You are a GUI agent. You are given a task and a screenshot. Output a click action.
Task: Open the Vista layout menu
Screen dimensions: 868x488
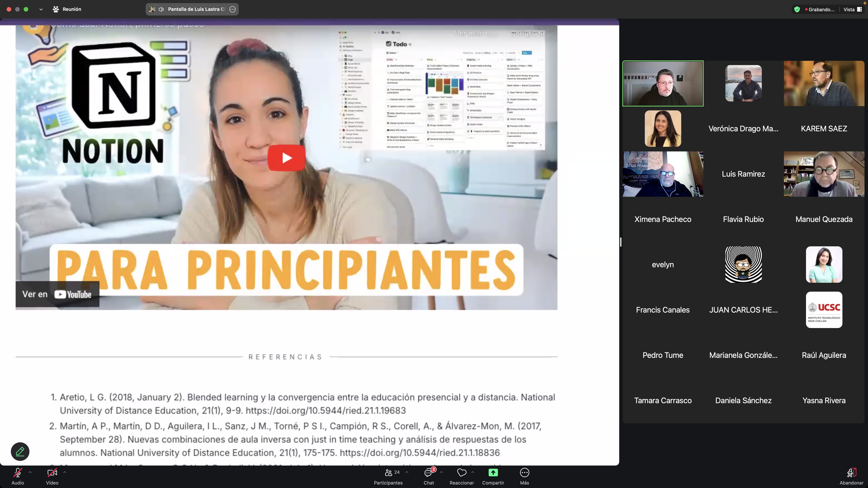coord(852,9)
